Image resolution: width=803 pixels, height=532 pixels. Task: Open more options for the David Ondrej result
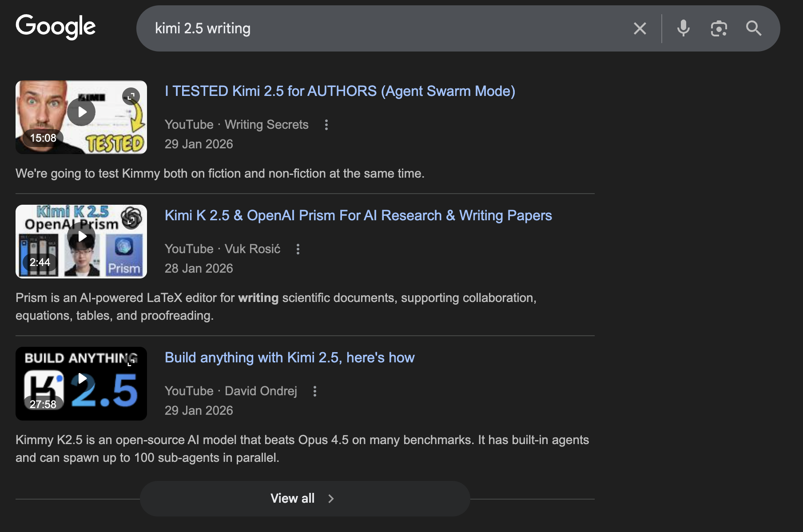click(315, 391)
